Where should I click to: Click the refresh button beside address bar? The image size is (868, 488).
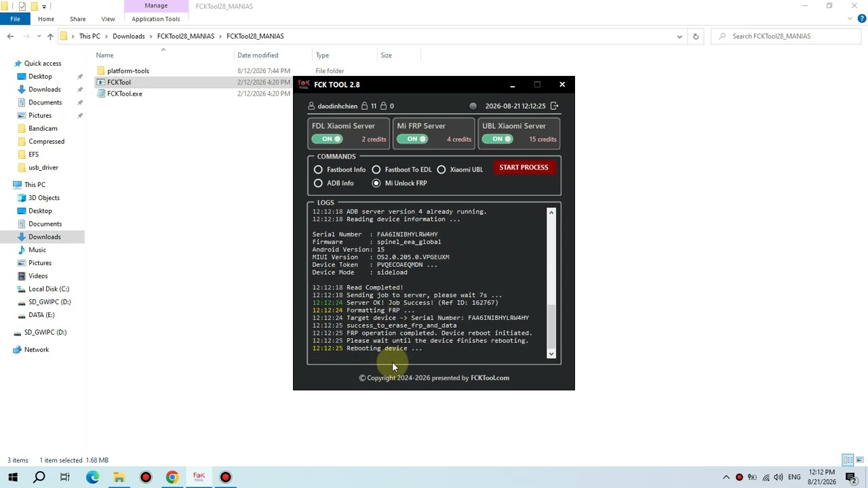696,37
